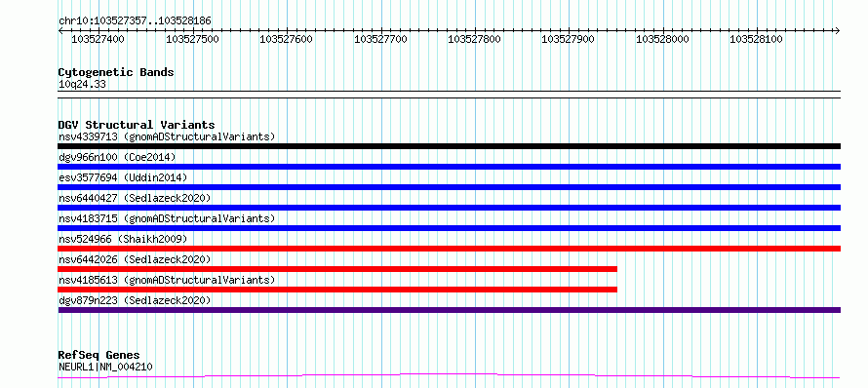Viewport: 868px width, 388px height.
Task: Click ruler position 103528100
Action: pyautogui.click(x=756, y=39)
